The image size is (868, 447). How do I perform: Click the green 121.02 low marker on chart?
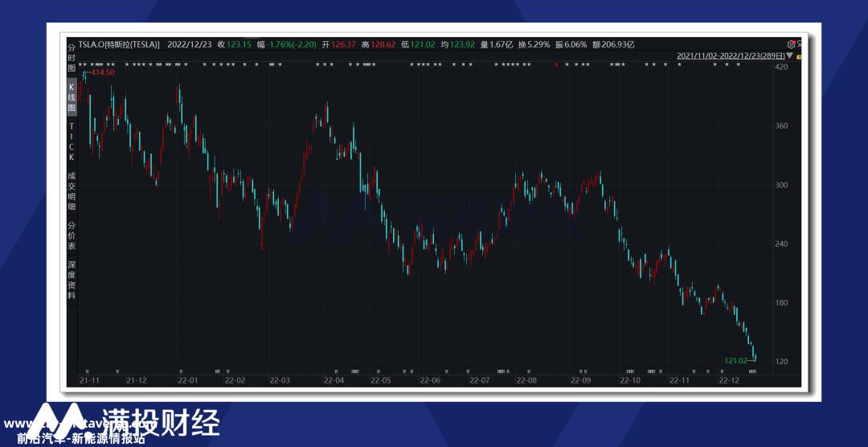click(735, 361)
